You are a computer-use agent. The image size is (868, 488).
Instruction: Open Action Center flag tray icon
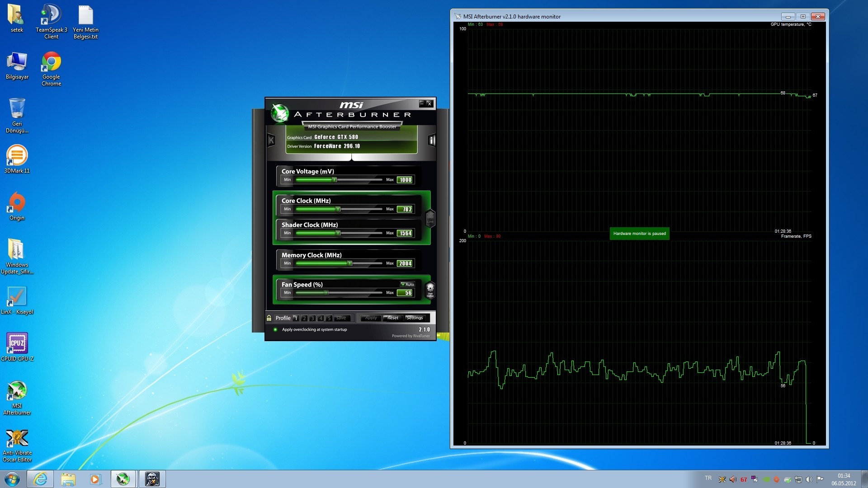pyautogui.click(x=820, y=479)
